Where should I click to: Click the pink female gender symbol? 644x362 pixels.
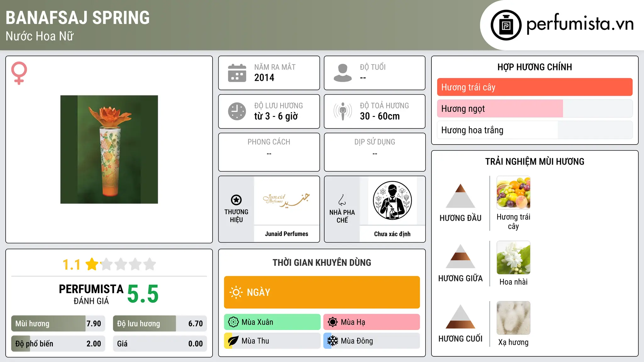tap(19, 73)
